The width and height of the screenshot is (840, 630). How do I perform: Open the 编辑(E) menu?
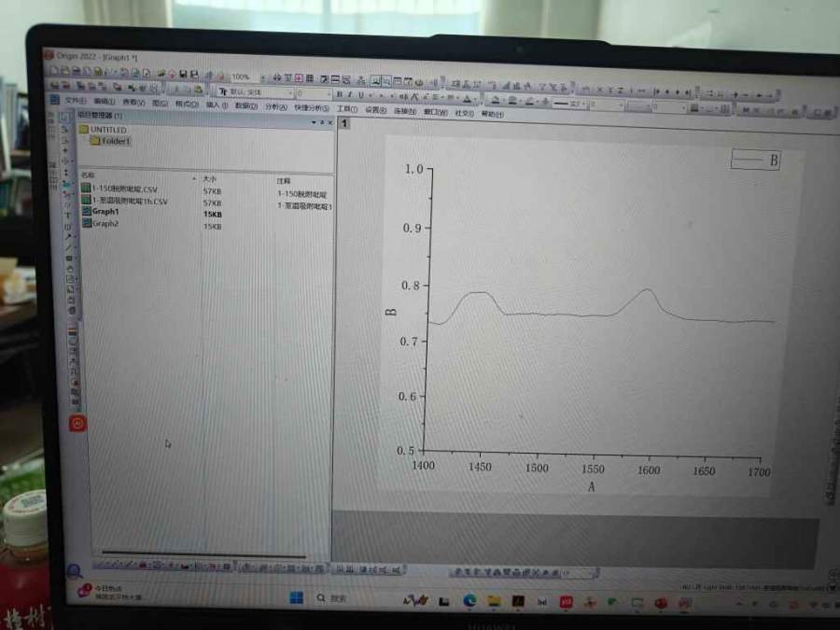[x=105, y=101]
